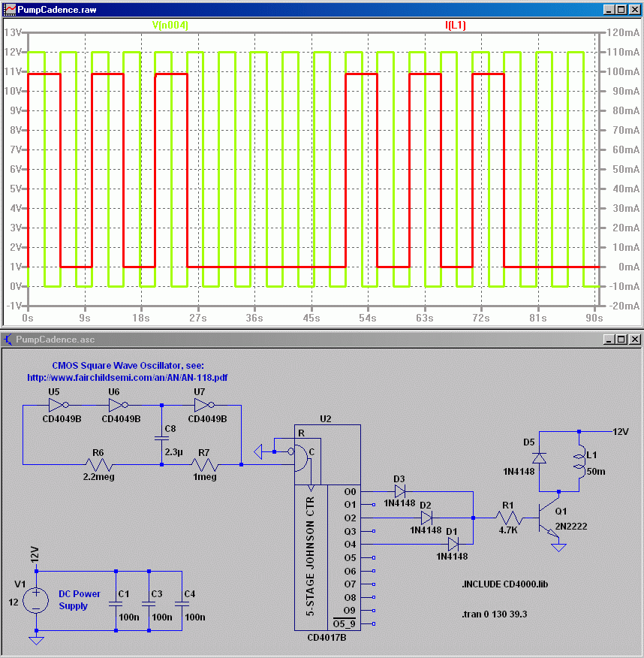Click the AN-118.pdf URL text
The width and height of the screenshot is (644, 658).
[127, 378]
